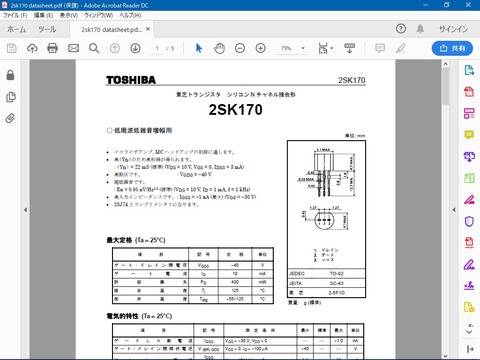
Task: Open the fit page options tool
Action: 323,48
